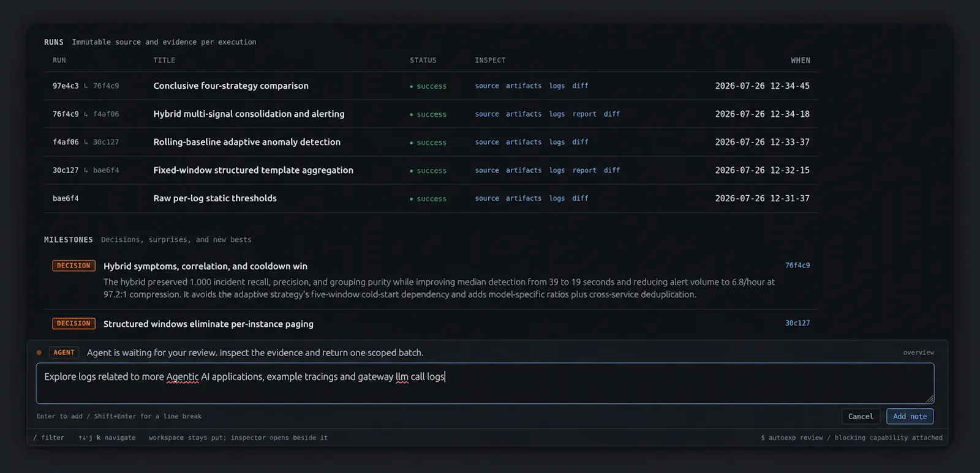The height and width of the screenshot is (473, 980).
Task: Click the WHEN column header
Action: pos(800,61)
